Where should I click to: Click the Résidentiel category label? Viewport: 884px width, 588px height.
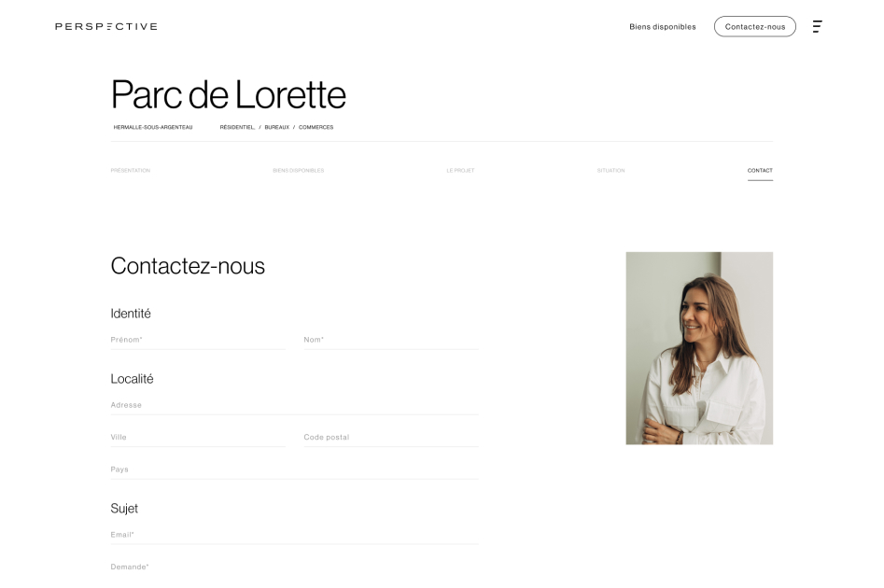pyautogui.click(x=237, y=128)
